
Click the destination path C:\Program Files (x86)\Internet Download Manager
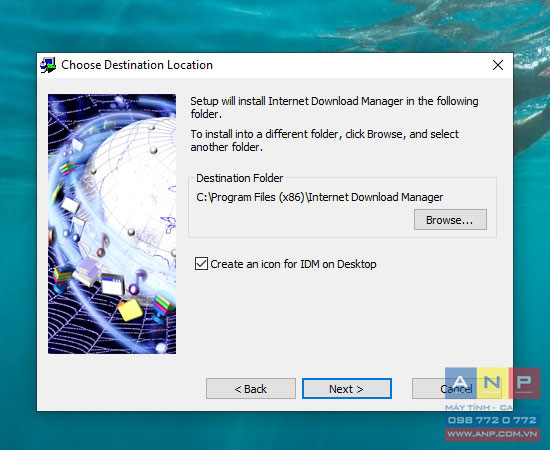(x=320, y=197)
